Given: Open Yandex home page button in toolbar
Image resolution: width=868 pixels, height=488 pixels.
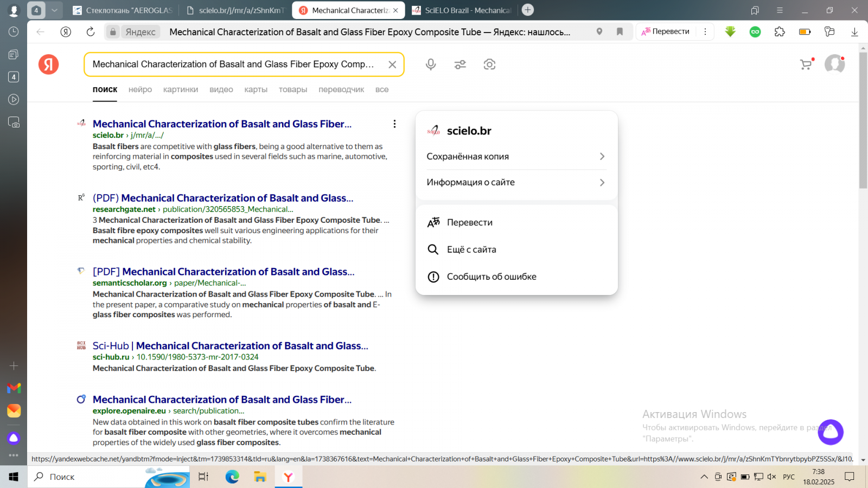Looking at the screenshot, I should tap(66, 32).
